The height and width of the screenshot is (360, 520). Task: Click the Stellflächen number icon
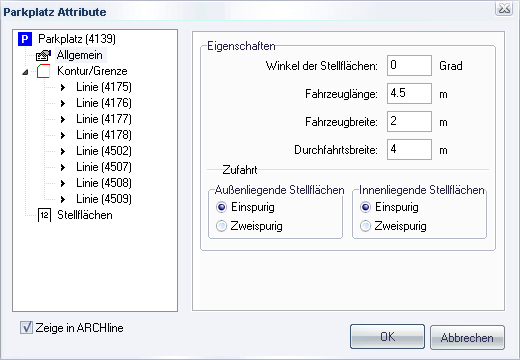point(44,215)
